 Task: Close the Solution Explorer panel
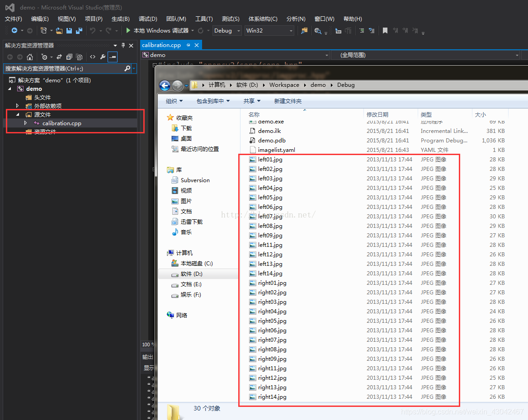[131, 46]
